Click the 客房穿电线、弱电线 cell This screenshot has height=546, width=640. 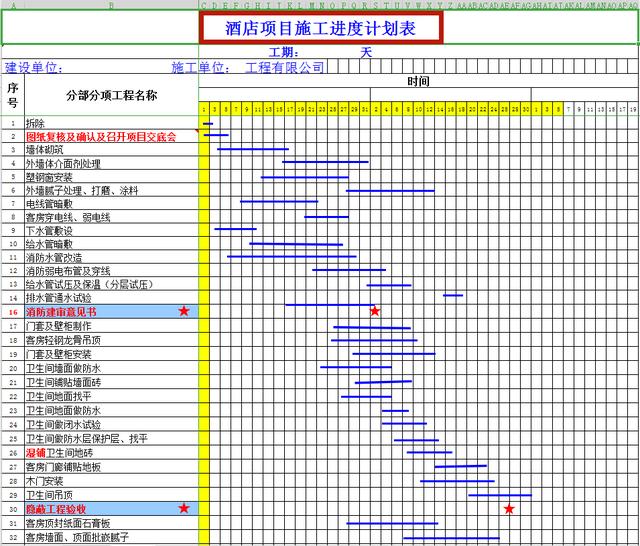(111, 217)
